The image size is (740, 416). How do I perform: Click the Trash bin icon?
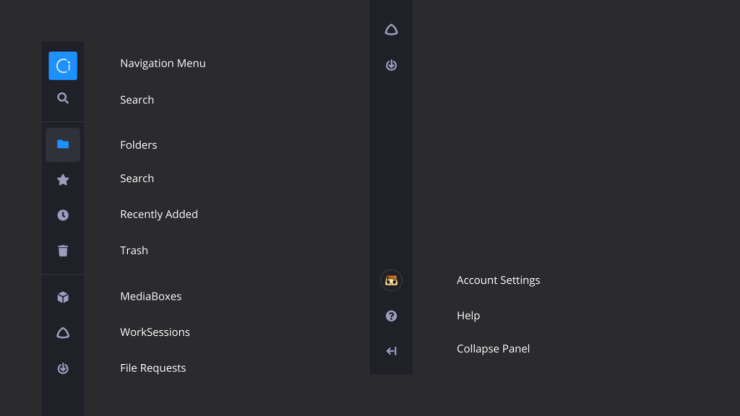tap(63, 251)
